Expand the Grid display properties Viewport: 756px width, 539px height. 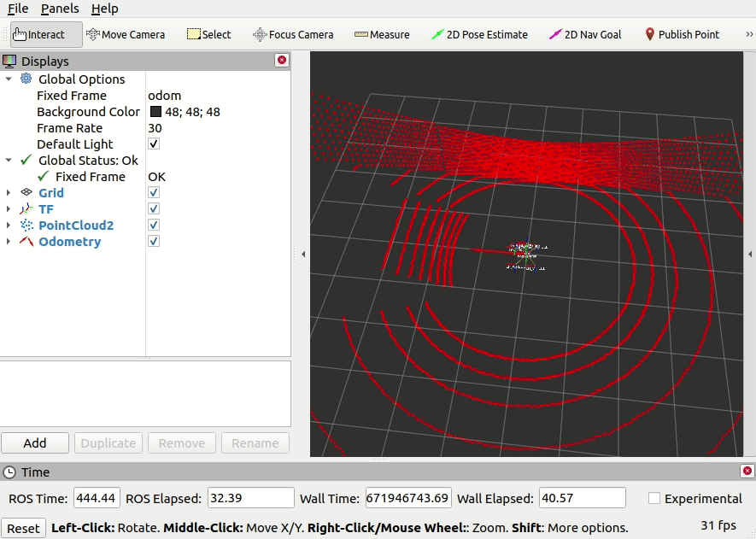point(9,192)
